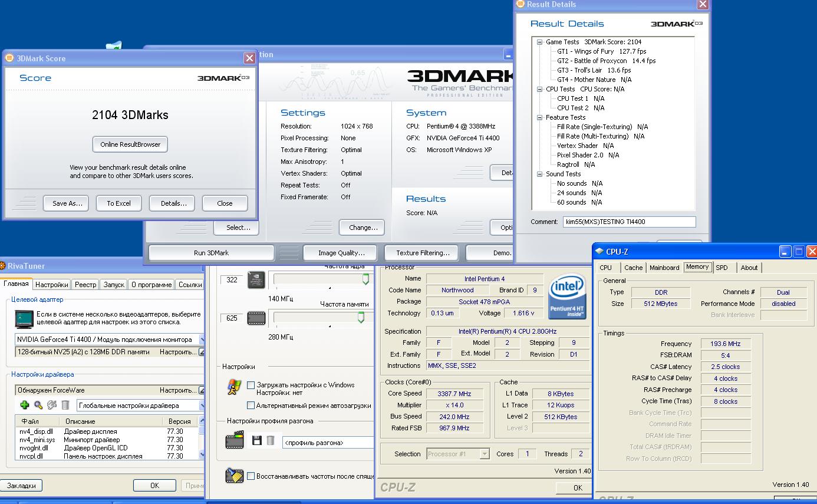Screen dimensions: 817x504
Task: Open the Cache tab in CPU-Z
Action: click(634, 268)
